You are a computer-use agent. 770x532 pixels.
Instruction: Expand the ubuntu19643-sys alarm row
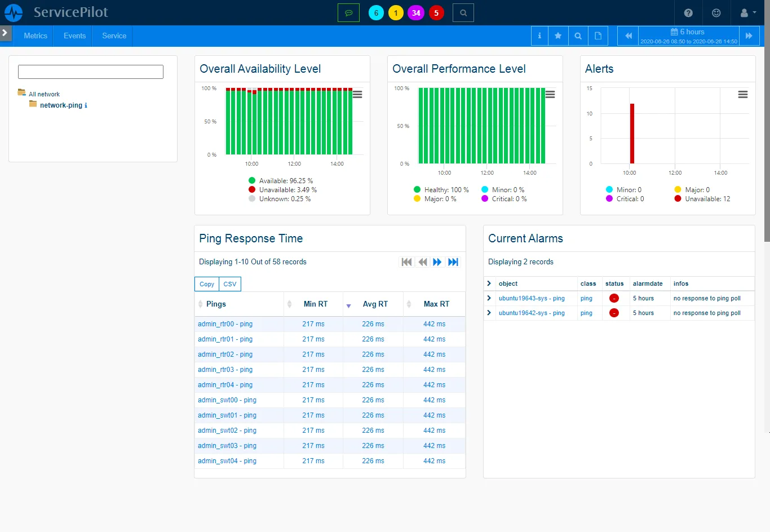point(488,298)
